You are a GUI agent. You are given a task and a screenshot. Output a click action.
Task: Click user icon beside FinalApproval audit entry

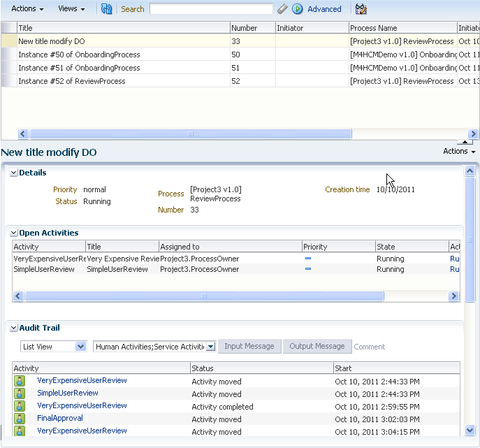20,419
